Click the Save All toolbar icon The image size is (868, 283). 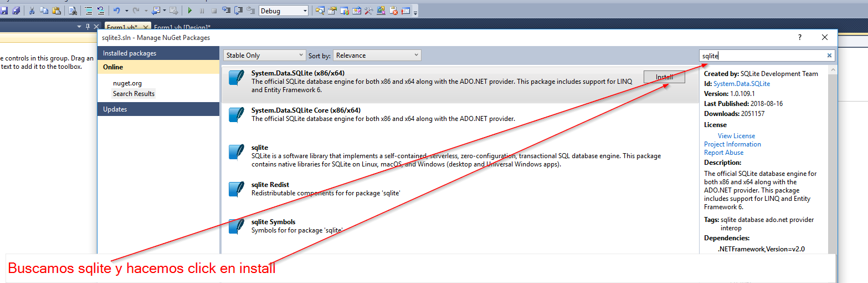tap(16, 11)
